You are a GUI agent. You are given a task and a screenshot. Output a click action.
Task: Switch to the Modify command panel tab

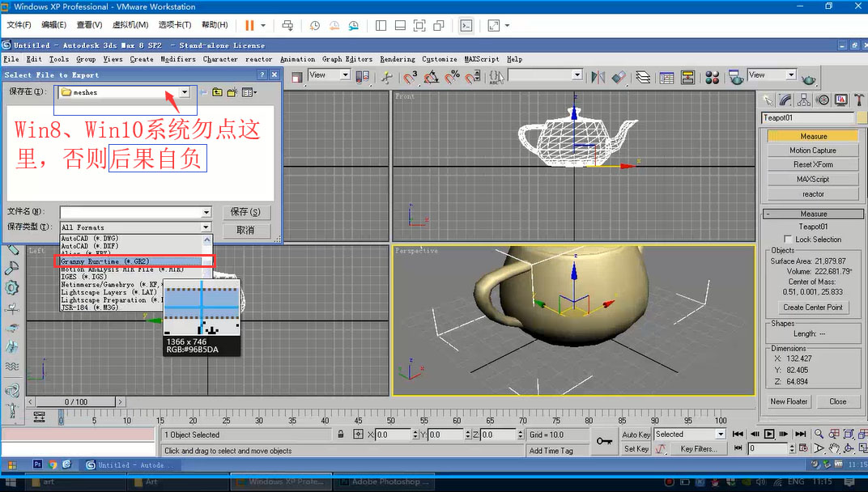pos(786,100)
